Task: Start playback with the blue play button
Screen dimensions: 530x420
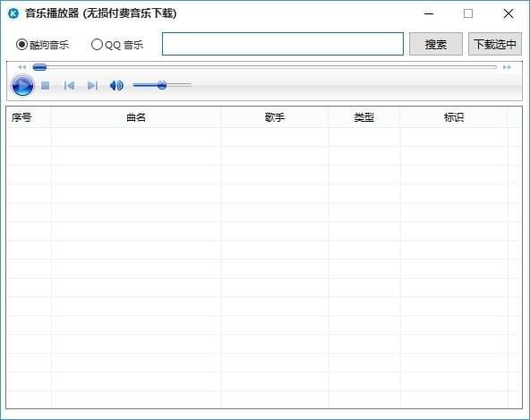Action: 22,86
